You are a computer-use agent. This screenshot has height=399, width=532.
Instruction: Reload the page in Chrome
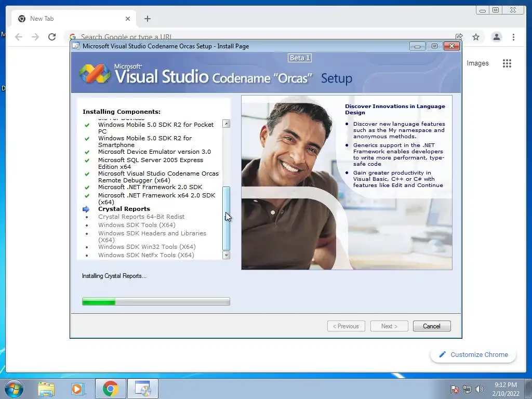click(52, 37)
